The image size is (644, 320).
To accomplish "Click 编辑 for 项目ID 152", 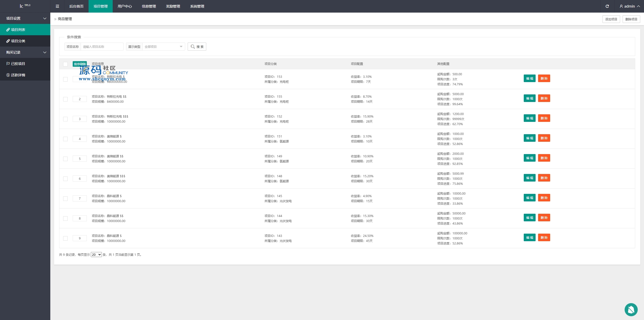I will 530,118.
